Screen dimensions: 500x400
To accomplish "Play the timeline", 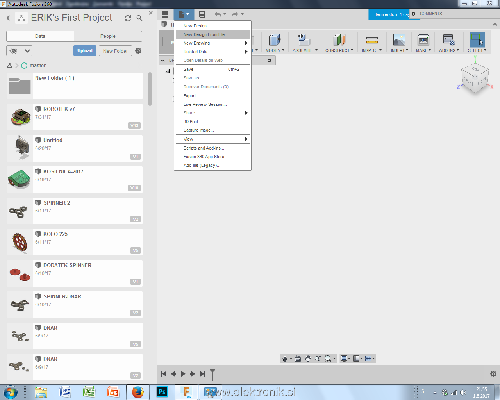I will [x=183, y=374].
